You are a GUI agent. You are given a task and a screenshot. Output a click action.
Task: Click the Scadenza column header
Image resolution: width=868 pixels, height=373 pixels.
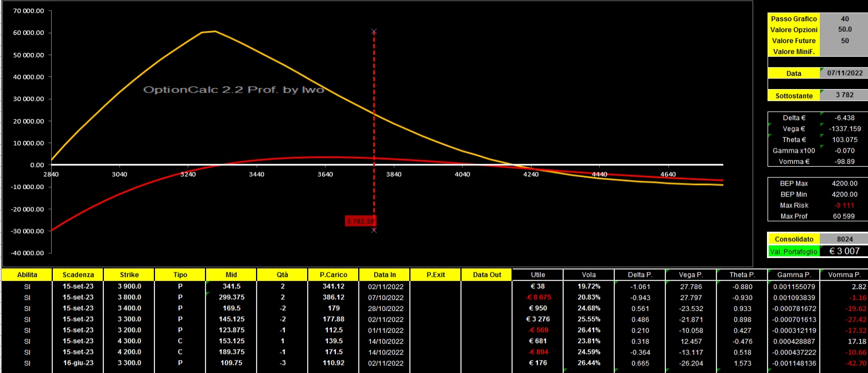pos(77,275)
